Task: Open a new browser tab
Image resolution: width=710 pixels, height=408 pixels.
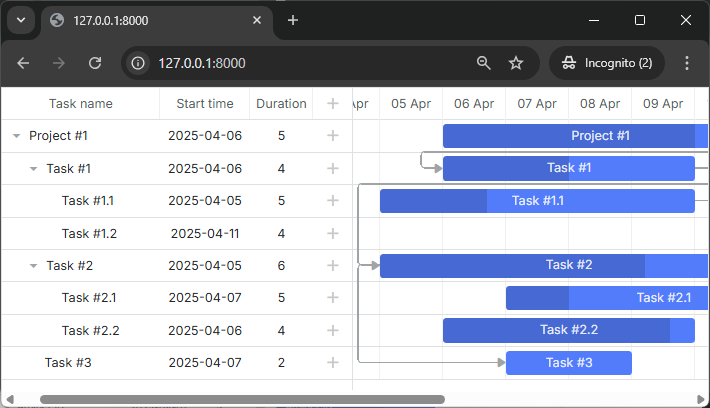Action: 293,20
